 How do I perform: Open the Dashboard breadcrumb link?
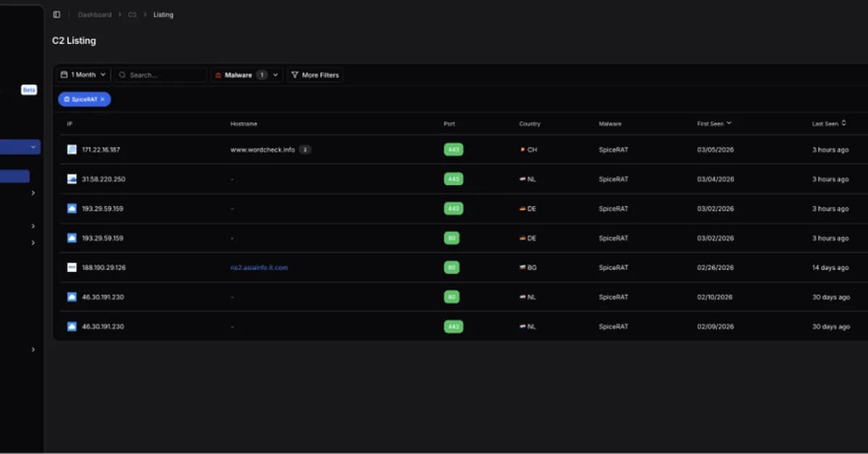click(x=95, y=14)
